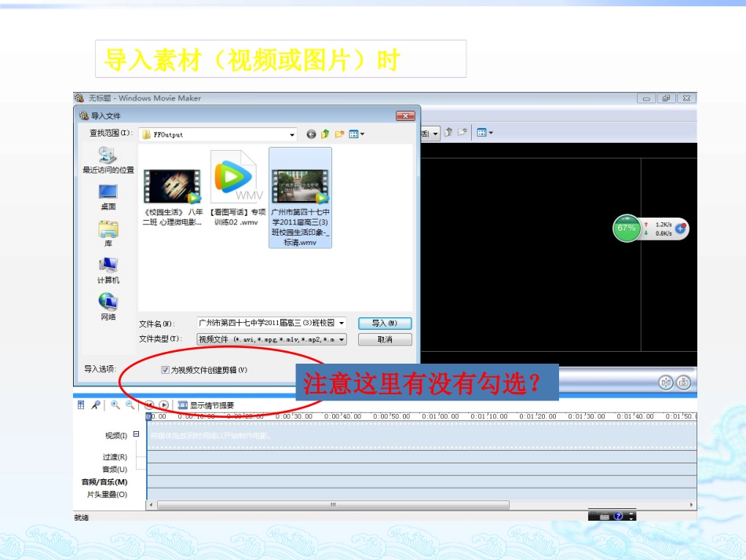Image resolution: width=746 pixels, height=560 pixels.
Task: Select 网络 network in places sidebar
Action: 108,307
